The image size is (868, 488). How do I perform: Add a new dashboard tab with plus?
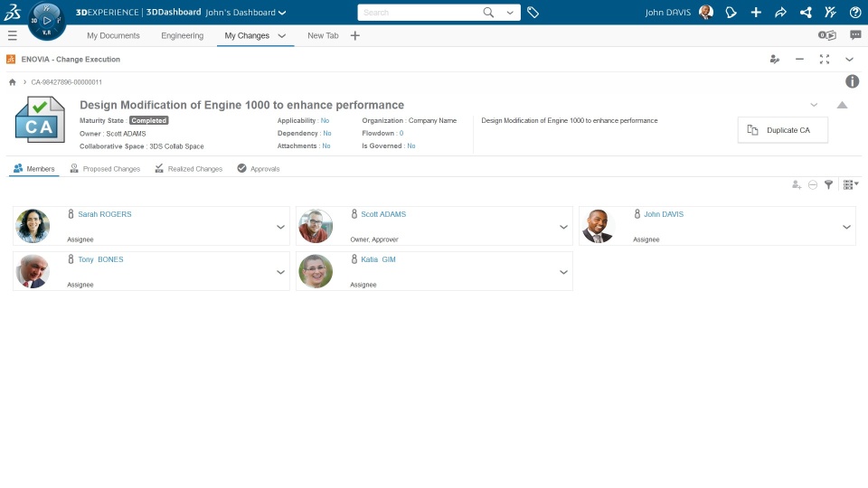354,35
